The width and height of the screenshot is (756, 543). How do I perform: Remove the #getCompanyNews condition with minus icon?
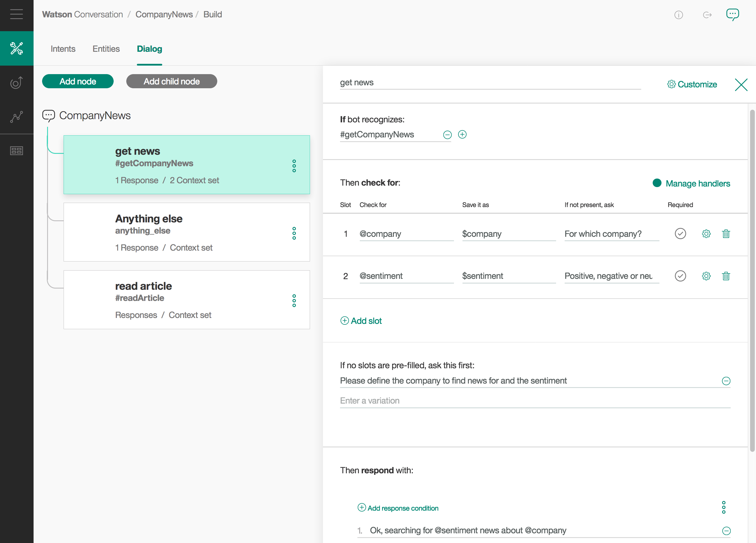pyautogui.click(x=447, y=135)
